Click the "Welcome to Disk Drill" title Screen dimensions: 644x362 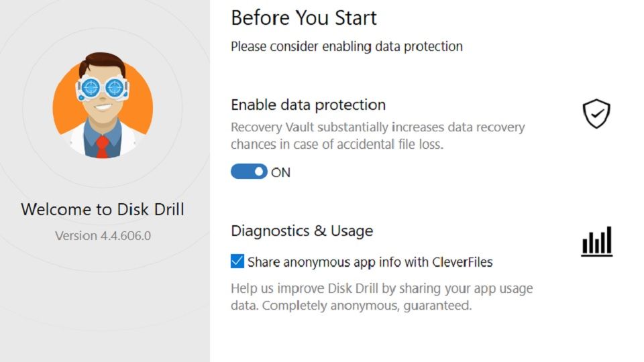(103, 209)
